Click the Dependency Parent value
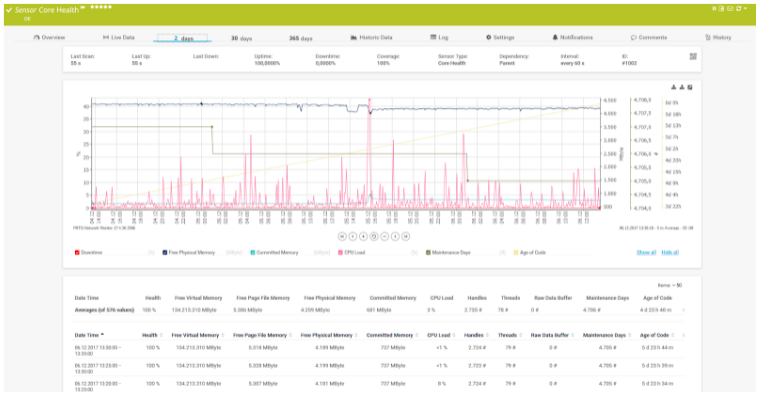 pyautogui.click(x=507, y=63)
